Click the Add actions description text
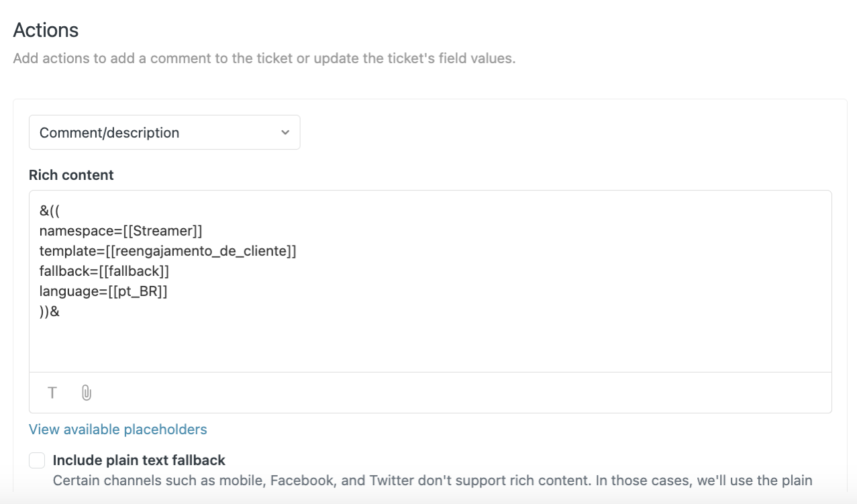 pos(264,58)
